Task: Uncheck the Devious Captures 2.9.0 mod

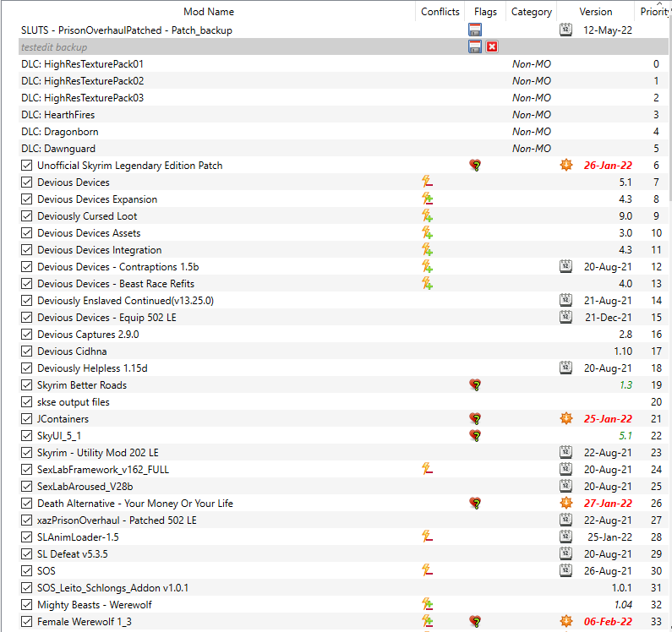Action: point(26,335)
